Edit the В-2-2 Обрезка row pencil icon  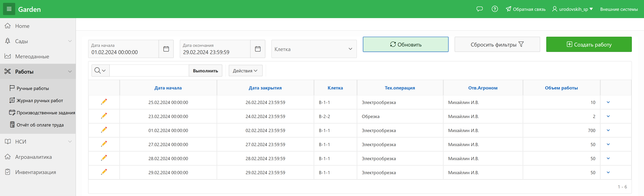pos(104,116)
